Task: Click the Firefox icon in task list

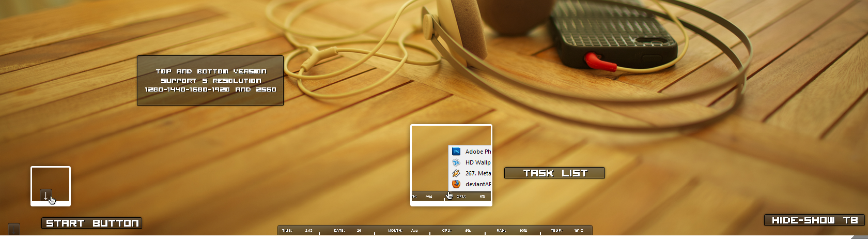Action: [x=456, y=184]
